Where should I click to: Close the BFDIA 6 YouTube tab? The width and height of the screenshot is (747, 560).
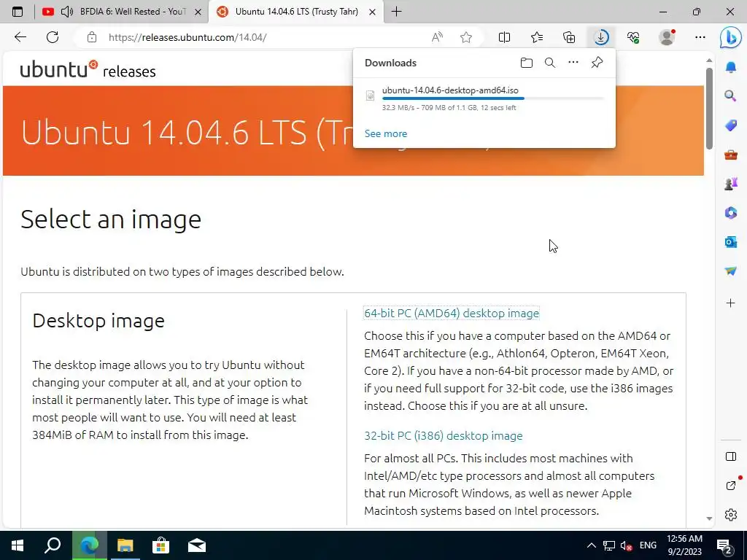click(x=198, y=12)
